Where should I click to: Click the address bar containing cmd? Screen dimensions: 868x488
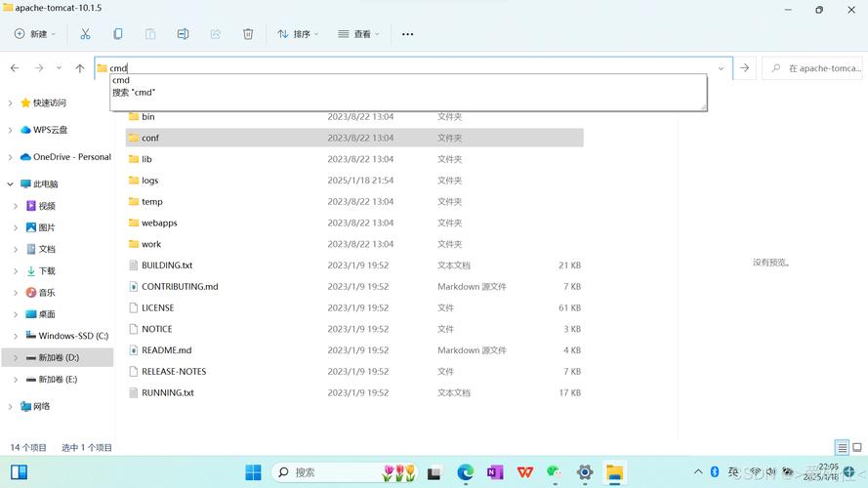click(x=413, y=68)
